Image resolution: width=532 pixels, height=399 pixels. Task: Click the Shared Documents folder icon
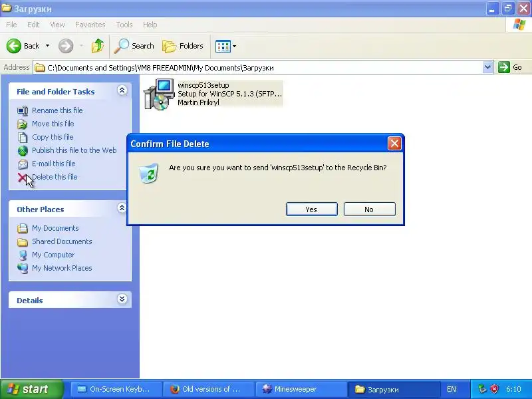coord(23,242)
